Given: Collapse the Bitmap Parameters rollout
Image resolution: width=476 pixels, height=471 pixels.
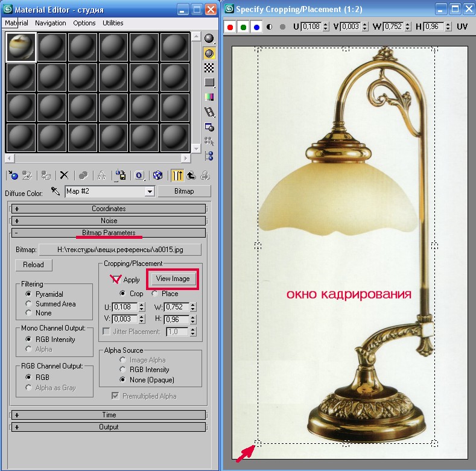Looking at the screenshot, I should point(109,233).
